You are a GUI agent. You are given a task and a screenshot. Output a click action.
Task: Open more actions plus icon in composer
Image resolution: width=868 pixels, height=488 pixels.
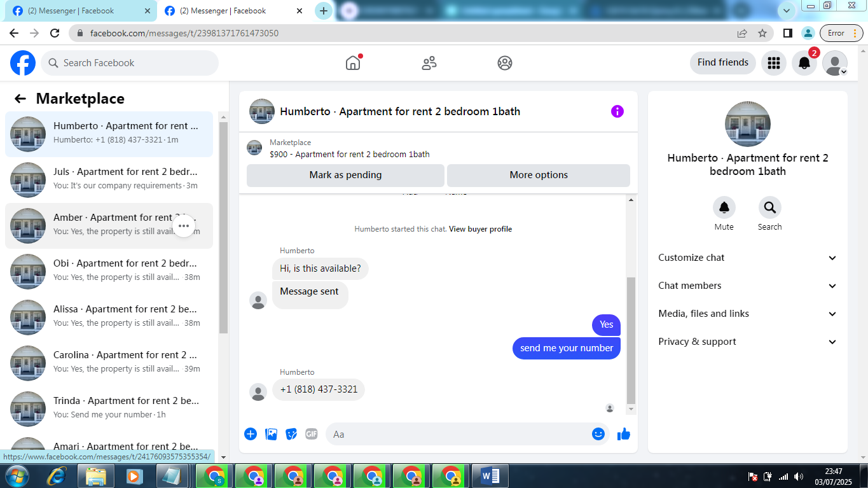[251, 434]
